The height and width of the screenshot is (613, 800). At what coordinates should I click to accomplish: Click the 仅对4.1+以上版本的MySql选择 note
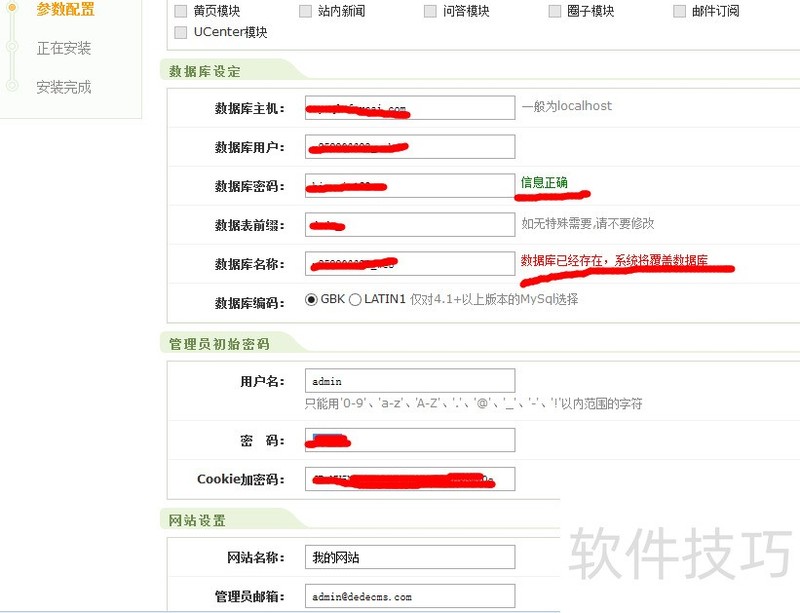pos(494,299)
